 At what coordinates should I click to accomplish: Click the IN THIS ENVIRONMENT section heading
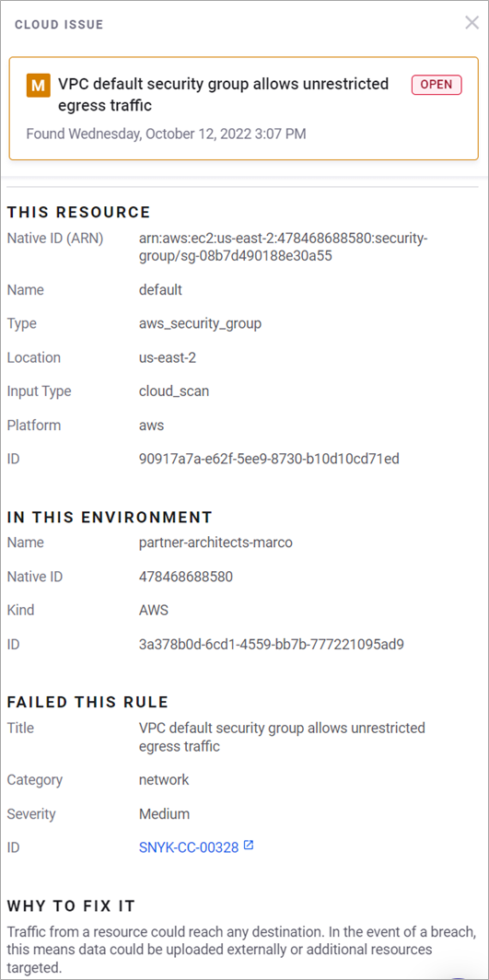pyautogui.click(x=110, y=518)
